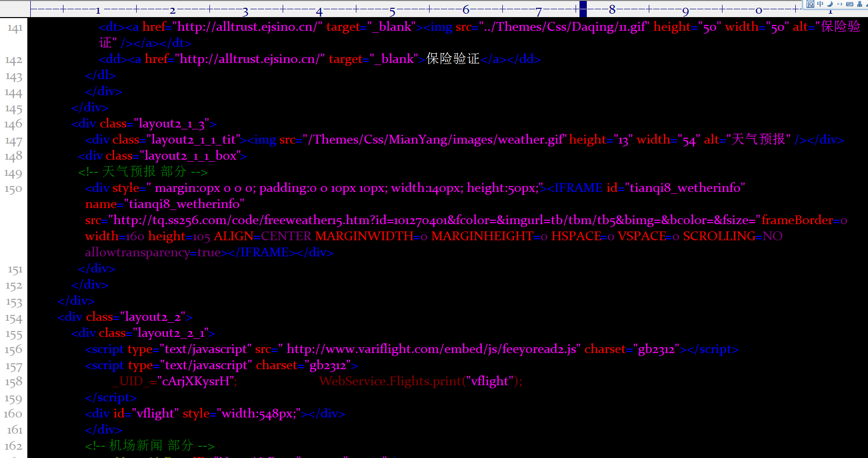Click name attribute 'tianqi8_wetherinfo' value

(x=184, y=204)
